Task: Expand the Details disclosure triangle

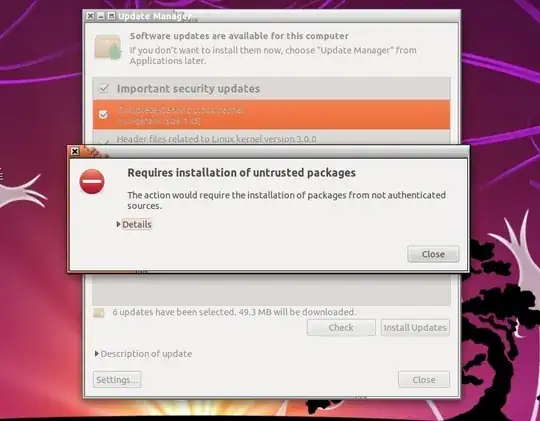Action: (x=118, y=224)
